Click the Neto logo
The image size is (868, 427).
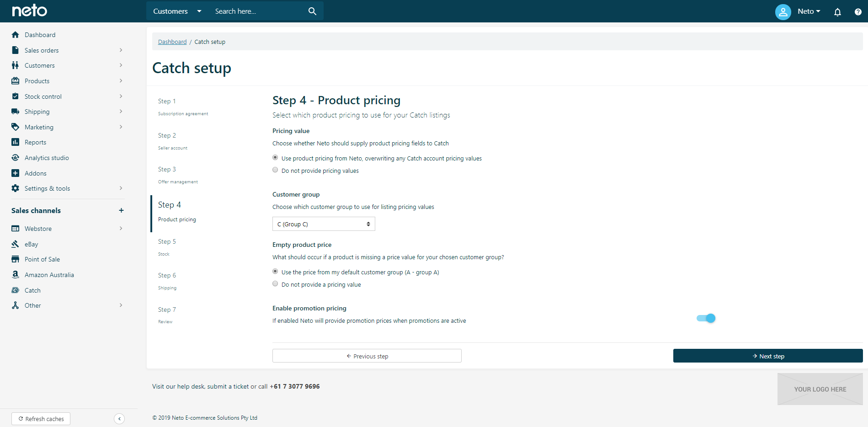(30, 11)
